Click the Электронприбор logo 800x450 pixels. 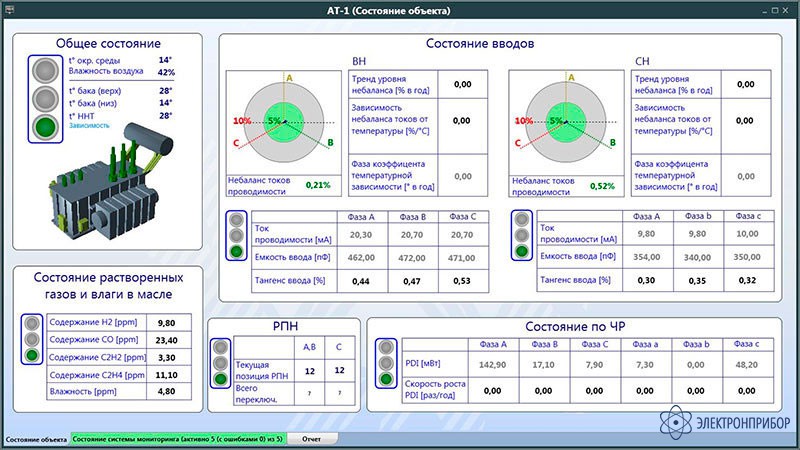click(726, 422)
